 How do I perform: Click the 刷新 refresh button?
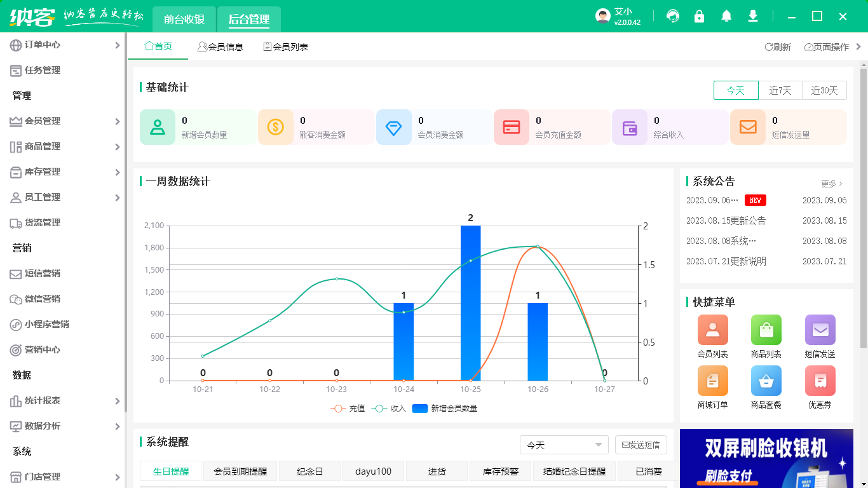pyautogui.click(x=778, y=47)
